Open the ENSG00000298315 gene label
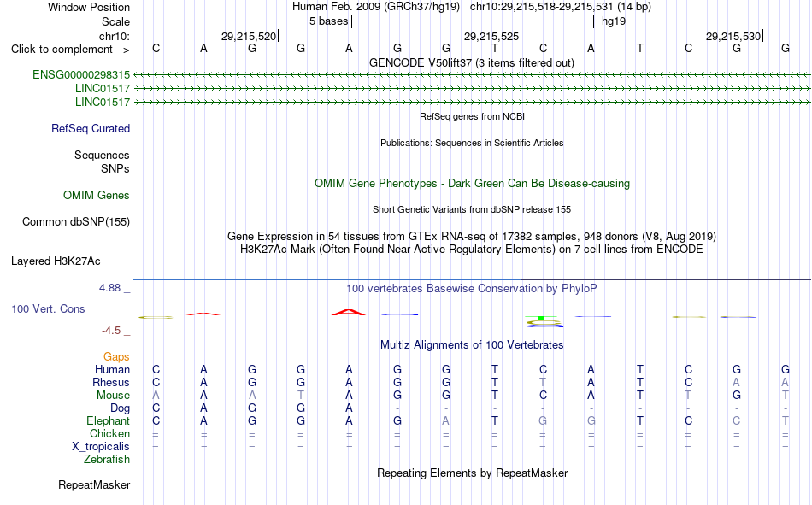Viewport: 812px width, 505px height. pyautogui.click(x=81, y=74)
